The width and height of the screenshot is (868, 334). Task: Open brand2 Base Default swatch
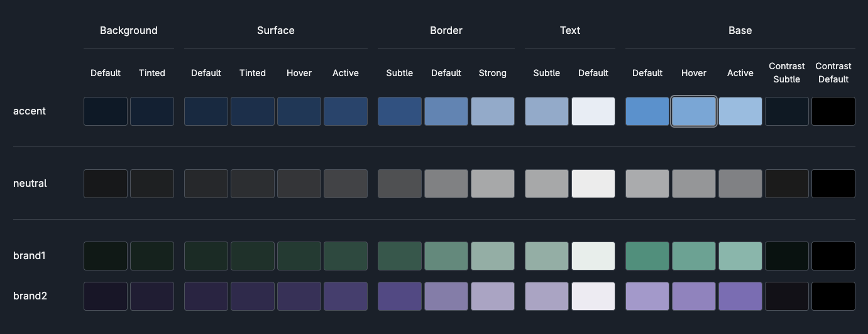pos(647,296)
